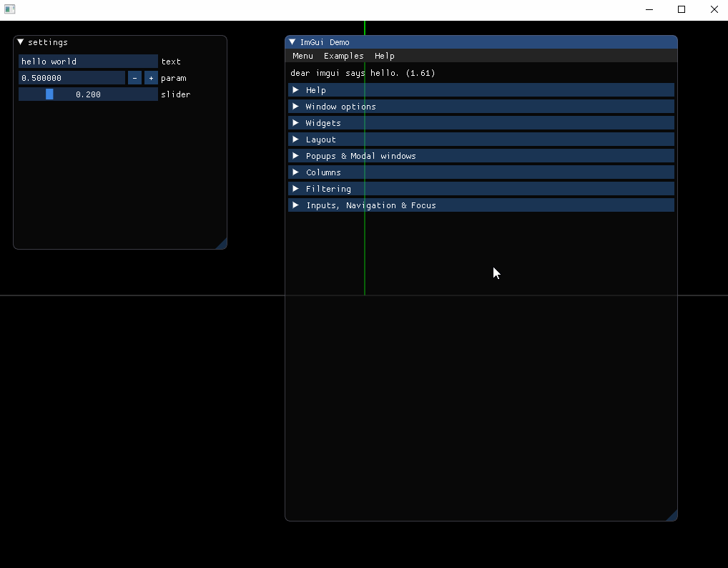Open the Examples menu
728x568 pixels.
click(343, 56)
